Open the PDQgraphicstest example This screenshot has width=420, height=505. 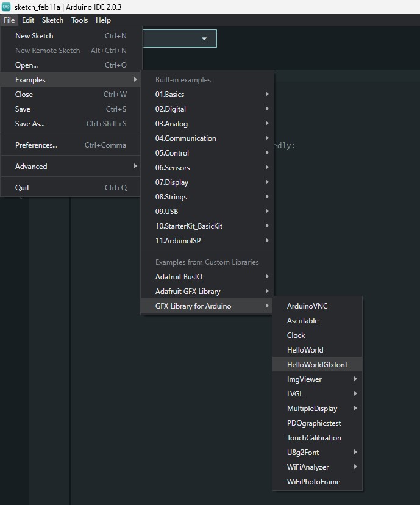(x=318, y=423)
